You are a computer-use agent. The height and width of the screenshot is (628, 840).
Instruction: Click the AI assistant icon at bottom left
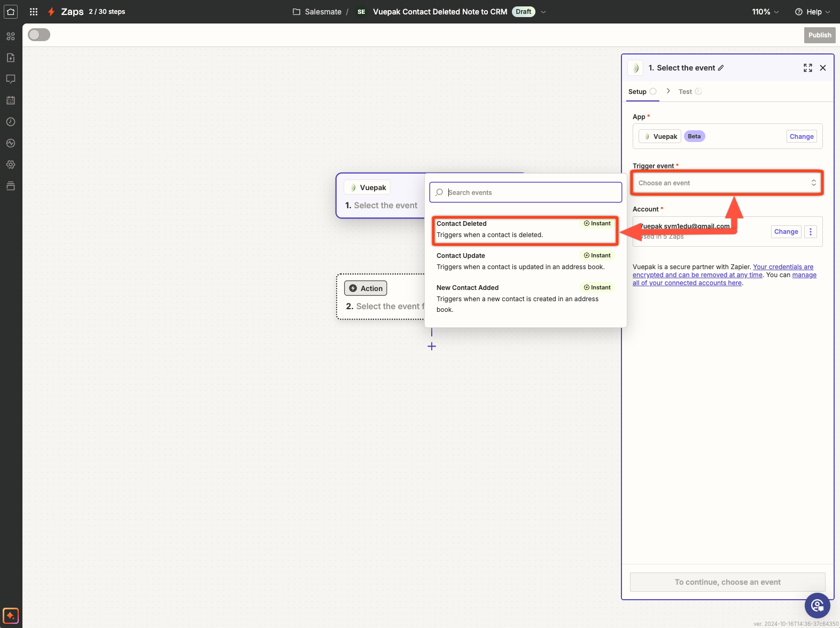click(x=11, y=615)
